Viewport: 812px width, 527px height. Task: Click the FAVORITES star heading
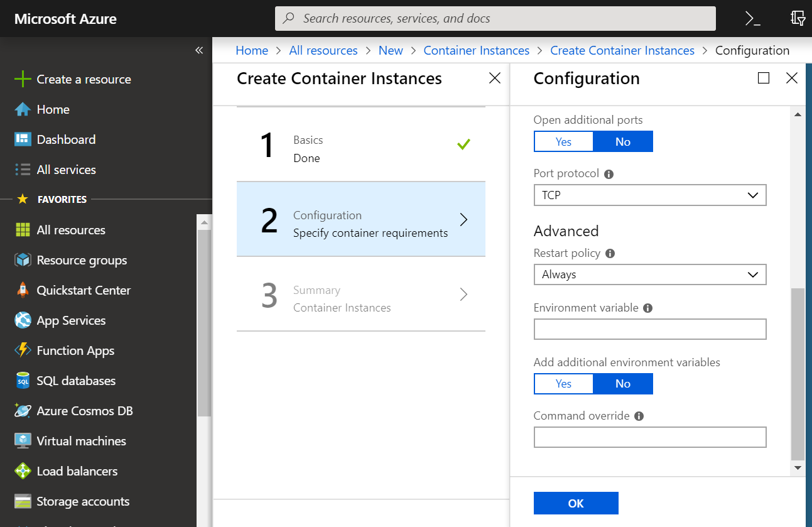pyautogui.click(x=52, y=199)
